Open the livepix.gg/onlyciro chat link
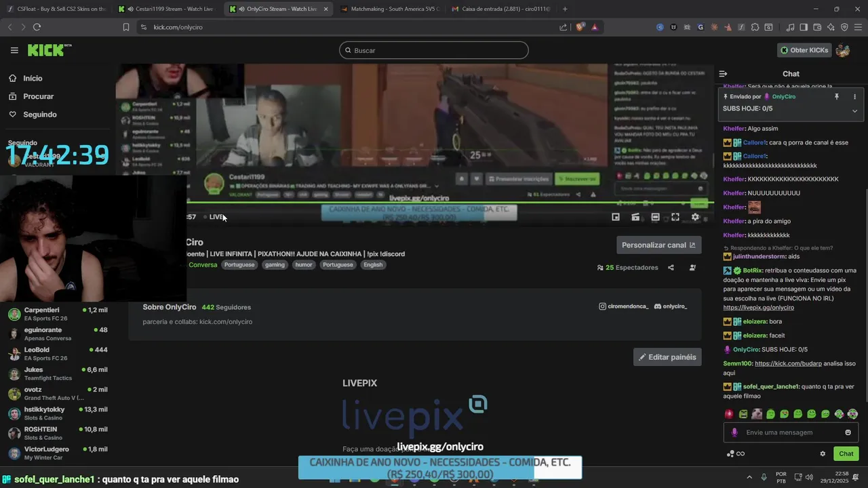The image size is (868, 488). point(758,308)
